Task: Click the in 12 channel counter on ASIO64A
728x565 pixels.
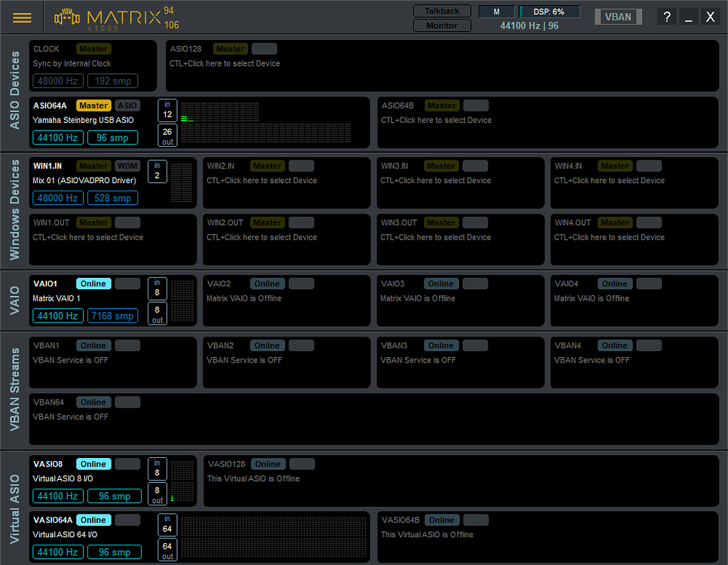Action: click(167, 110)
